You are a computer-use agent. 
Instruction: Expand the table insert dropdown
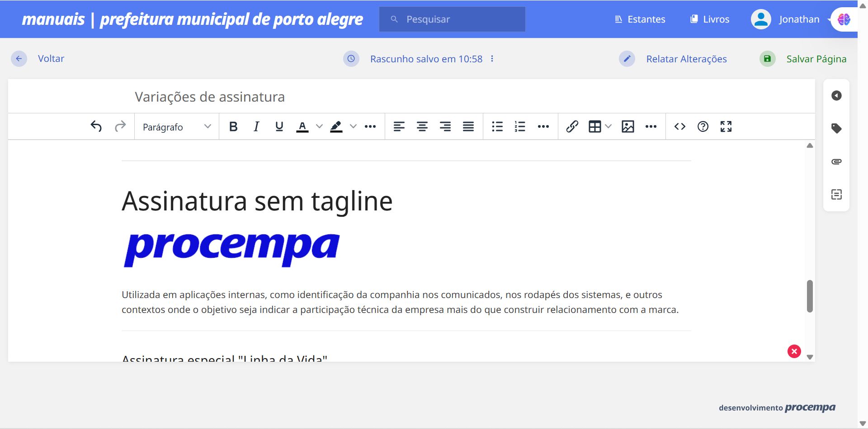tap(608, 126)
